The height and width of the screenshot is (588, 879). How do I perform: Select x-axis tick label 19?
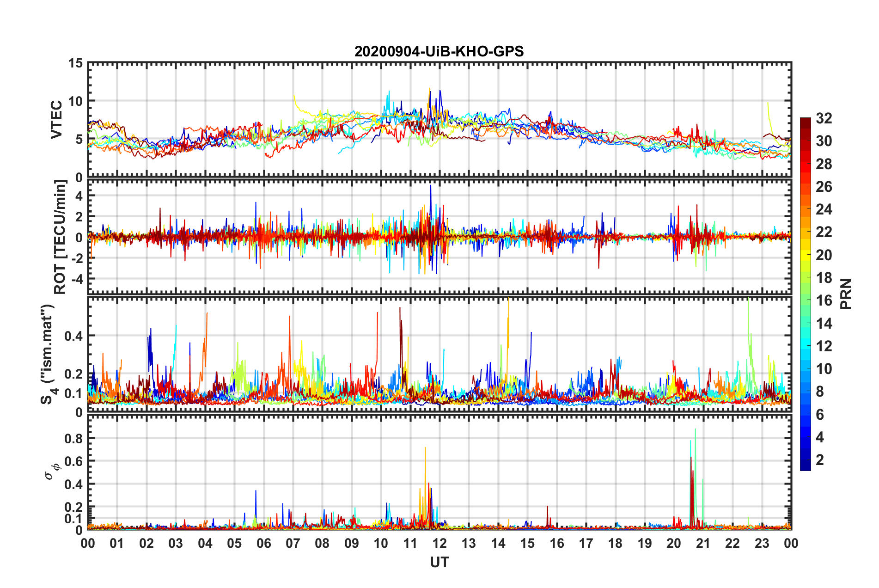coord(645,543)
